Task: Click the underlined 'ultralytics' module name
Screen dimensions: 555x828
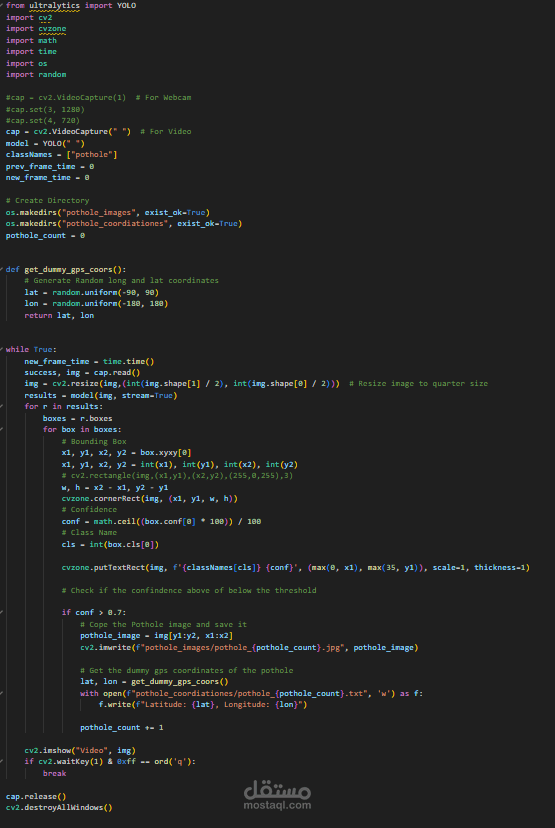Action: [x=54, y=6]
